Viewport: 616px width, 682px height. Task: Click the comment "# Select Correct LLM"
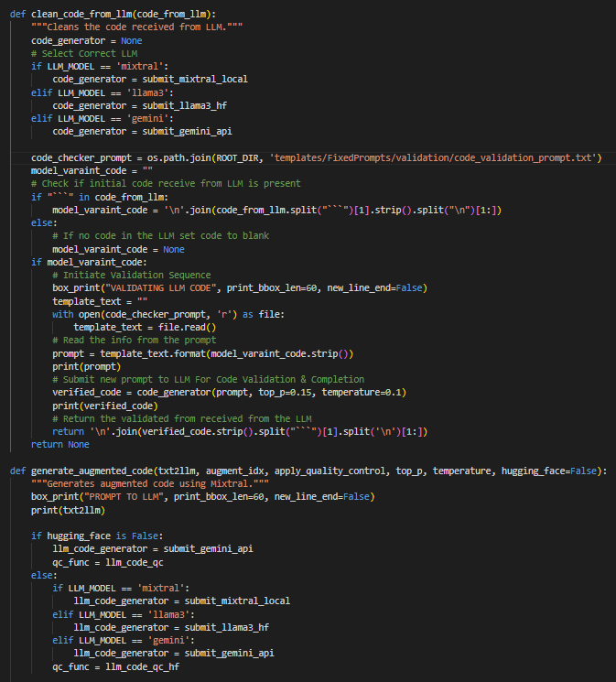pos(84,53)
